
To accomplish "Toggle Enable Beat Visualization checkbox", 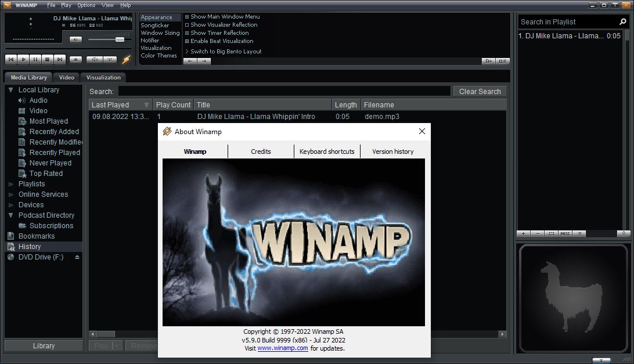I will click(x=187, y=41).
